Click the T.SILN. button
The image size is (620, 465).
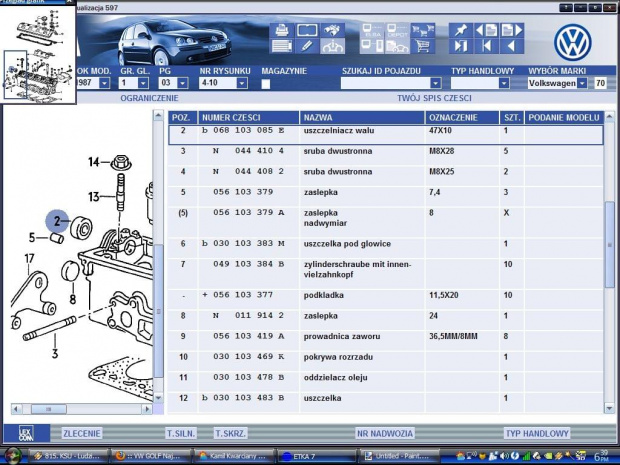(x=181, y=433)
